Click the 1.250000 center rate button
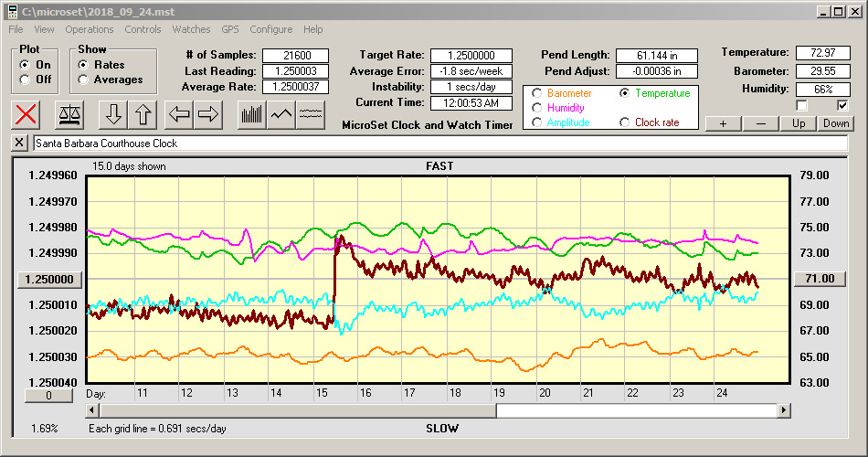The height and width of the screenshot is (457, 868). click(50, 279)
